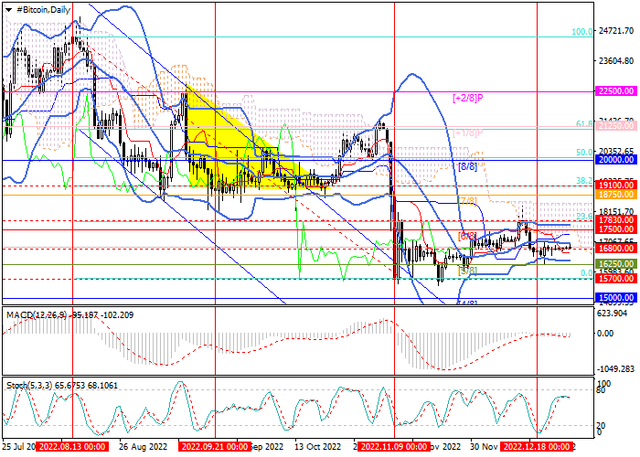Click the Fibonacci 100.0 level label
Viewport: 640px width, 457px height.
coord(582,31)
